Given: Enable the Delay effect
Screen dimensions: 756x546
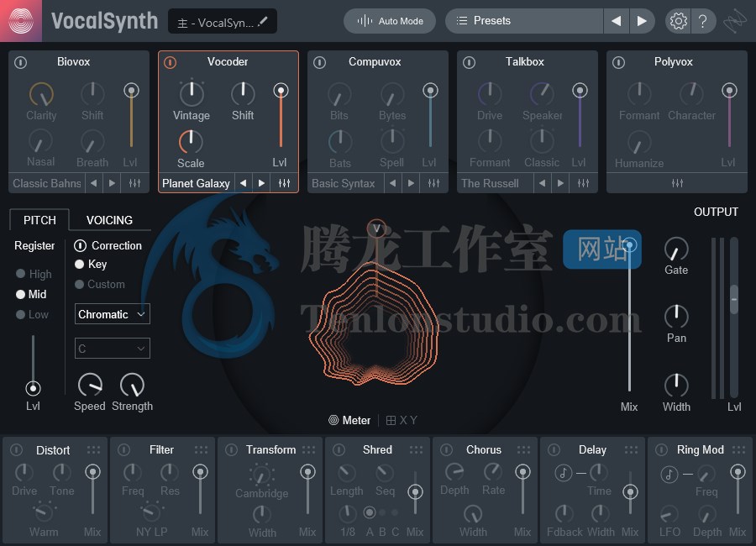Looking at the screenshot, I should point(554,449).
